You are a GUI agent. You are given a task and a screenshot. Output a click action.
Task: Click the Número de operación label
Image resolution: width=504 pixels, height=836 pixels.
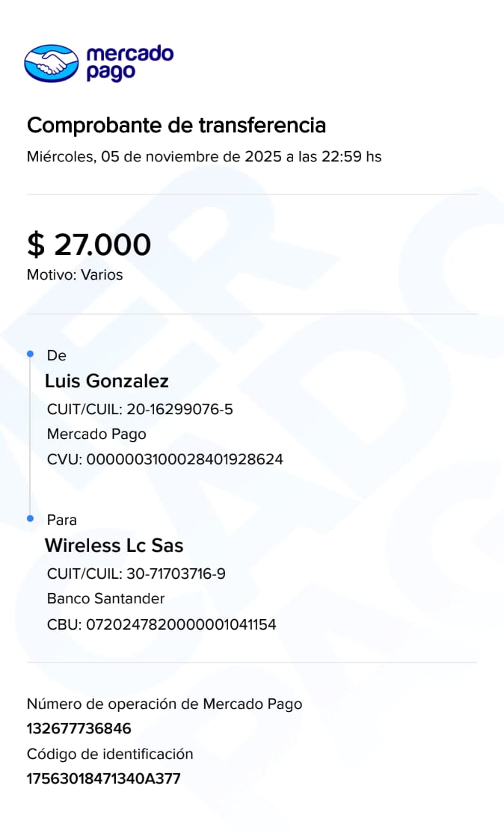[165, 704]
